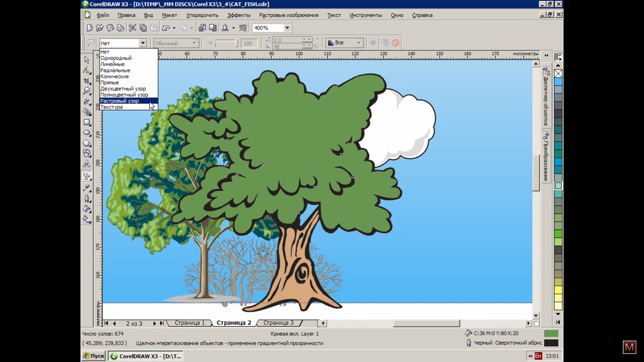Select the Ellipse tool in toolbox
The height and width of the screenshot is (362, 644).
(87, 133)
